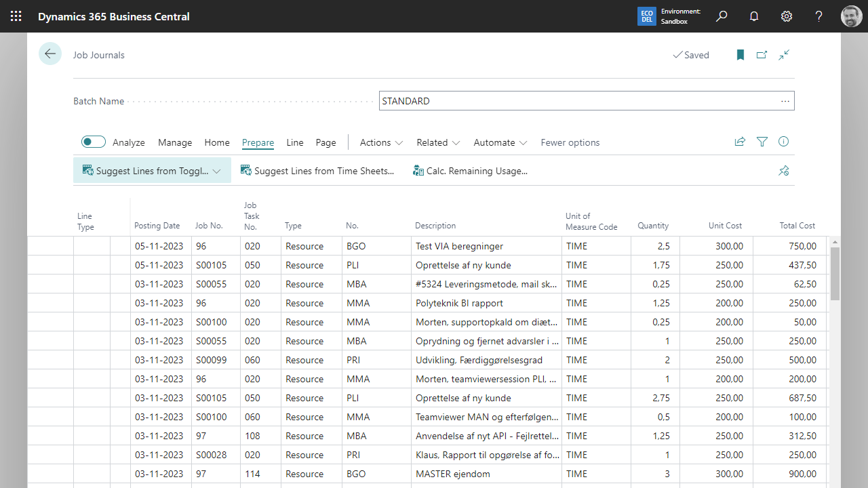Click description Udvikling, Færdiggørelsesgrad
The width and height of the screenshot is (868, 488).
[x=479, y=360]
